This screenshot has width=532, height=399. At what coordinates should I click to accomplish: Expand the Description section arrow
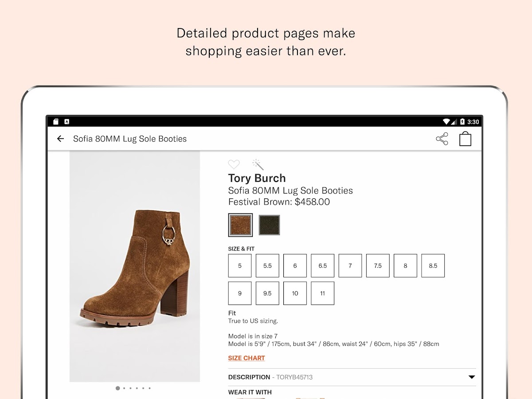pyautogui.click(x=472, y=377)
